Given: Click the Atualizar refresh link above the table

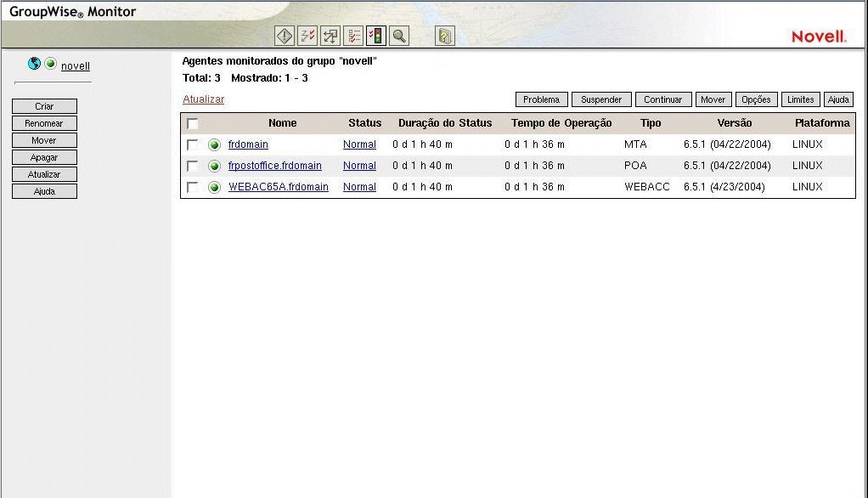Looking at the screenshot, I should tap(203, 99).
